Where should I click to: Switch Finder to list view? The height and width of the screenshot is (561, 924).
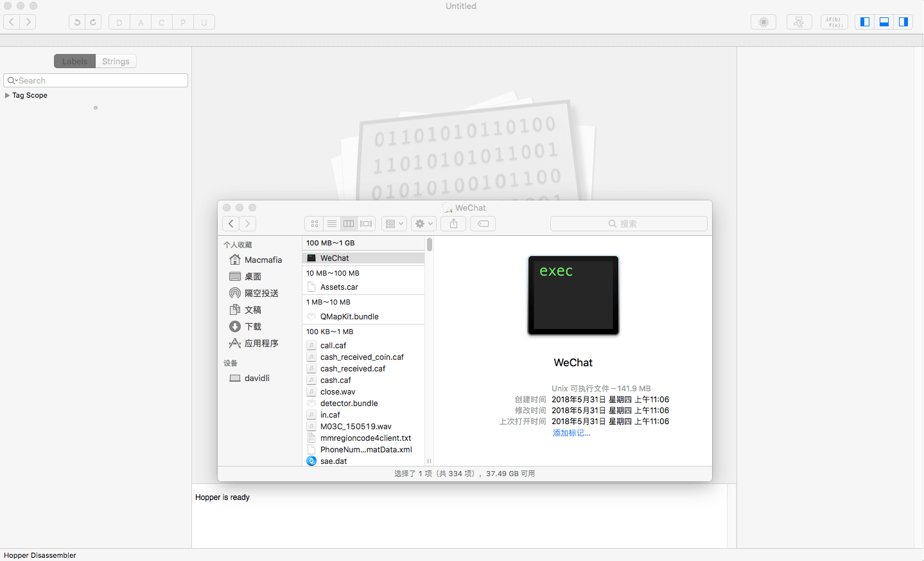(331, 224)
